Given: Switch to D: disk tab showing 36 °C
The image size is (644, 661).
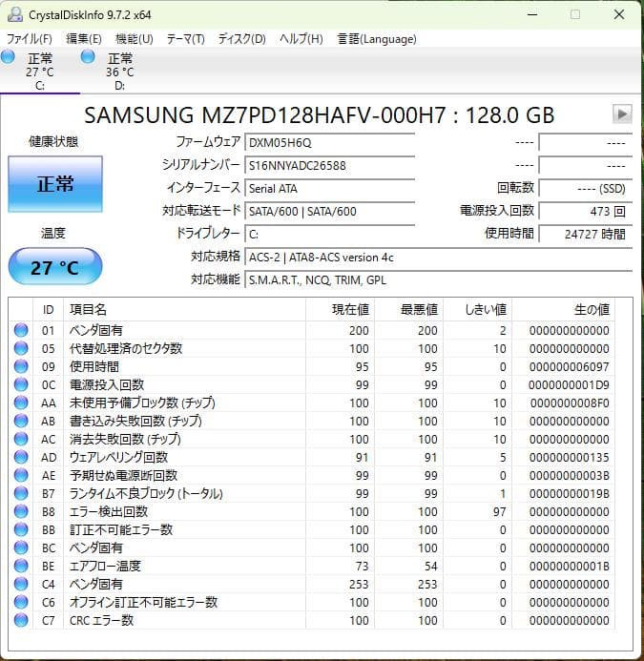Looking at the screenshot, I should tap(120, 71).
